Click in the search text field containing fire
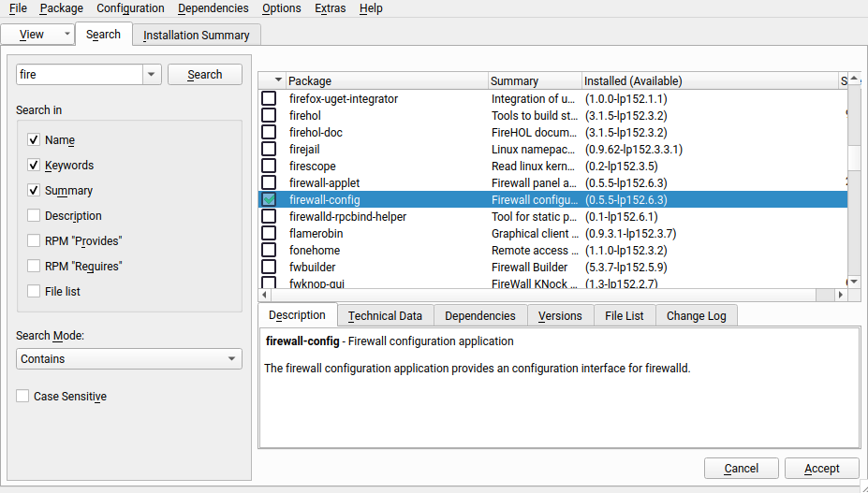Image resolution: width=868 pixels, height=493 pixels. (x=80, y=75)
